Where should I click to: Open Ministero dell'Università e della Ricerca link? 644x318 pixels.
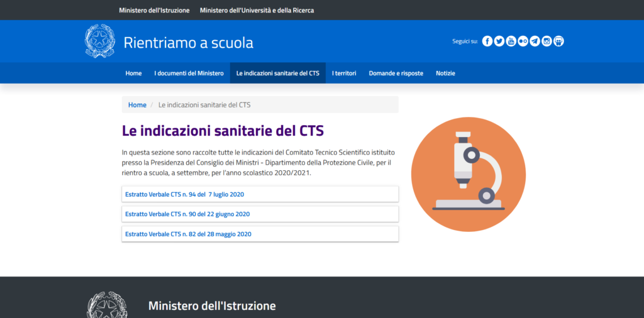coord(257,10)
